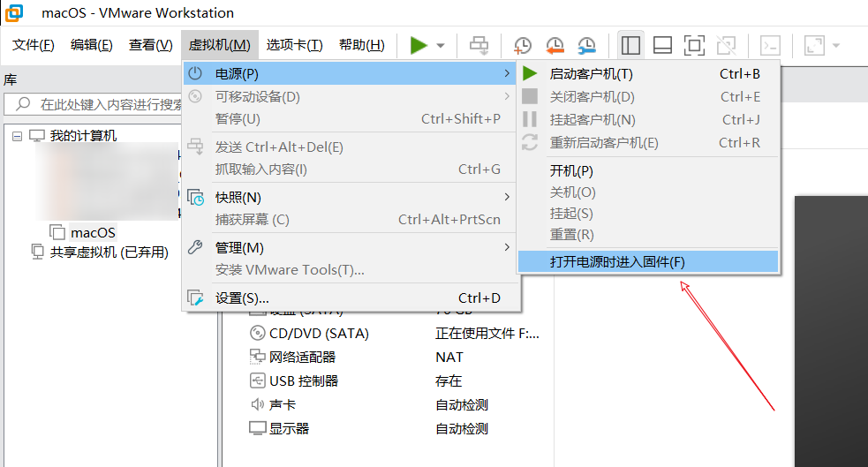This screenshot has width=868, height=467.
Task: Open the 文件(F) menu
Action: tap(34, 45)
